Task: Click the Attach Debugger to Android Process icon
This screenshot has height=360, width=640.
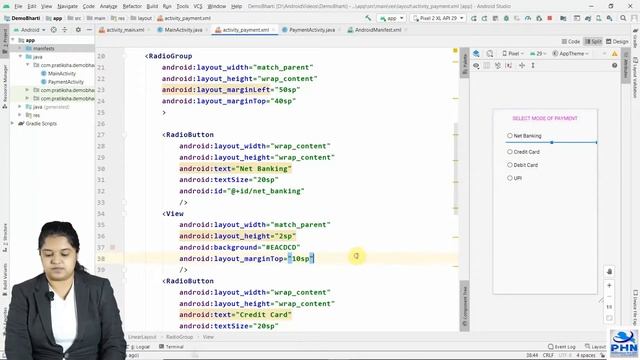Action: 539,18
